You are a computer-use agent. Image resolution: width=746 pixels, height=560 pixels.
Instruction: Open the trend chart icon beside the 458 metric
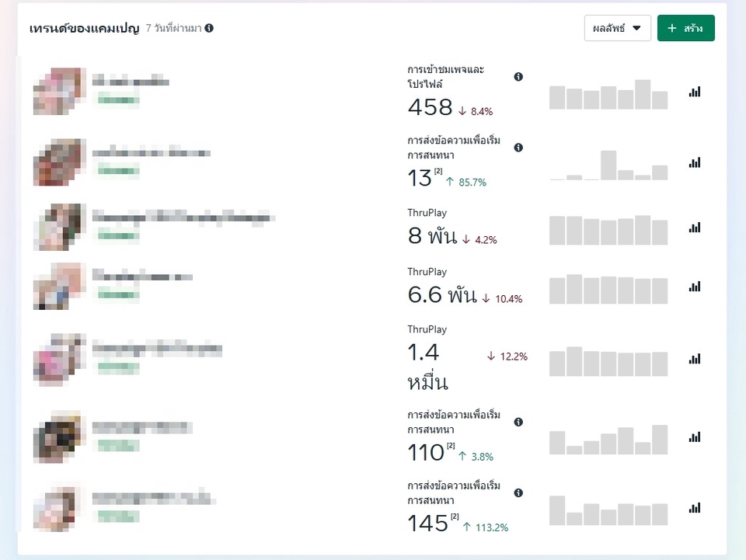[694, 92]
